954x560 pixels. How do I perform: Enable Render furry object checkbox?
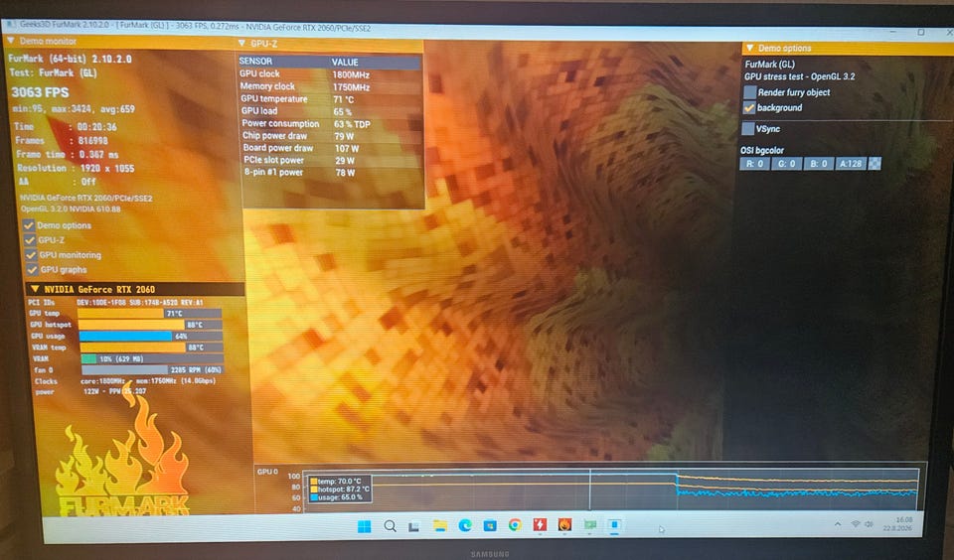pyautogui.click(x=750, y=92)
